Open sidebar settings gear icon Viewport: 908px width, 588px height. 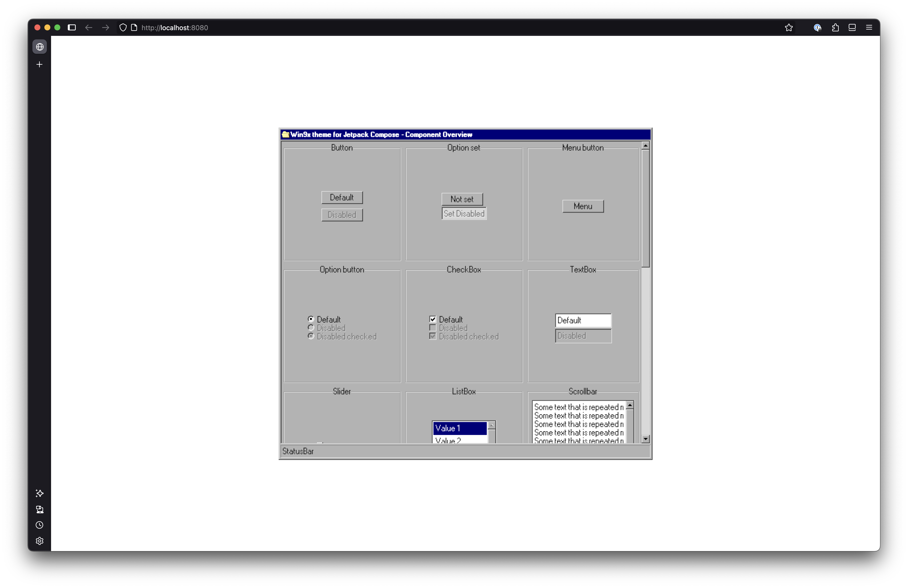pyautogui.click(x=39, y=541)
